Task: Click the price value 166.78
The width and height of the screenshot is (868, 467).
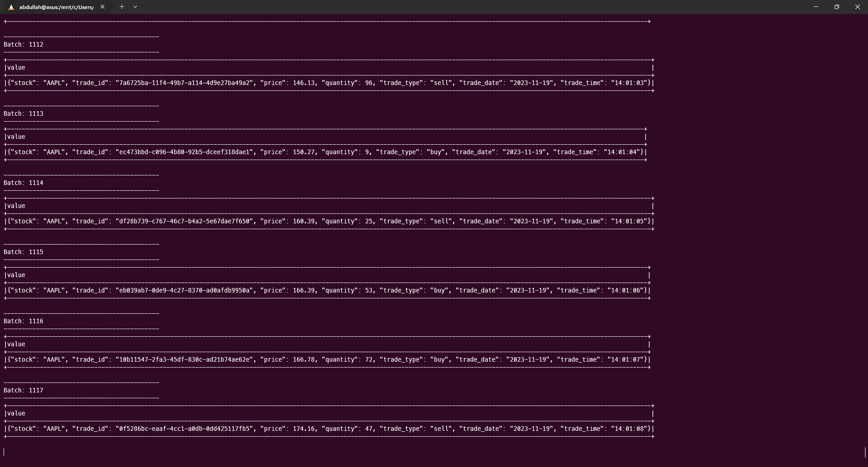Action: [304, 359]
